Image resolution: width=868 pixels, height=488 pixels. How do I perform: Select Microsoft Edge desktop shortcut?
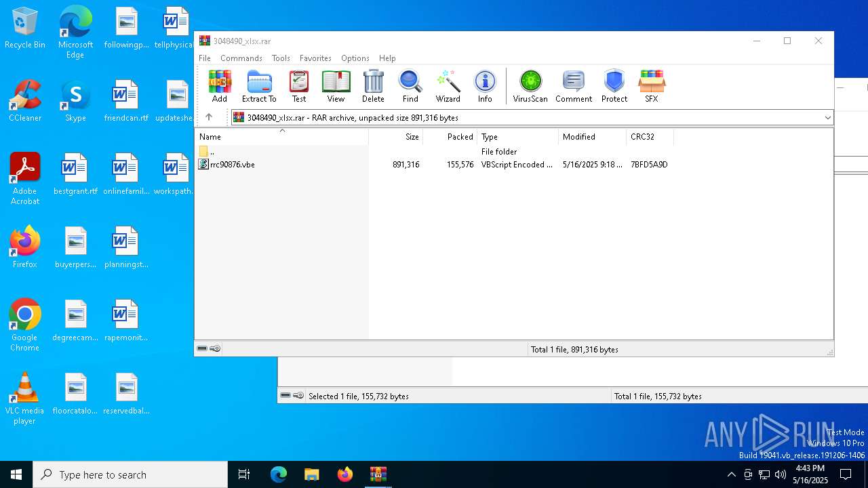pyautogui.click(x=75, y=33)
